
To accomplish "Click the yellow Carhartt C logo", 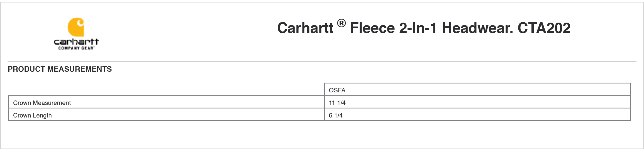I will 76,27.
